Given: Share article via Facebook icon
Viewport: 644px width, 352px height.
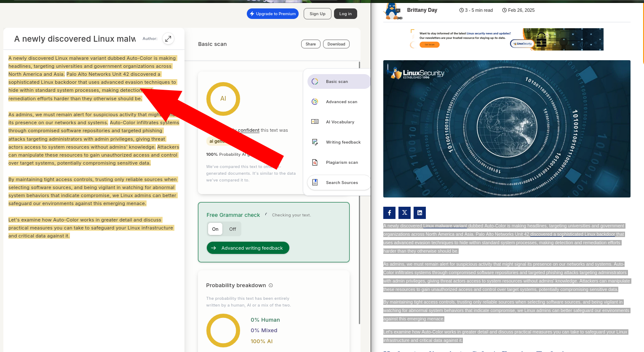Looking at the screenshot, I should click(389, 213).
